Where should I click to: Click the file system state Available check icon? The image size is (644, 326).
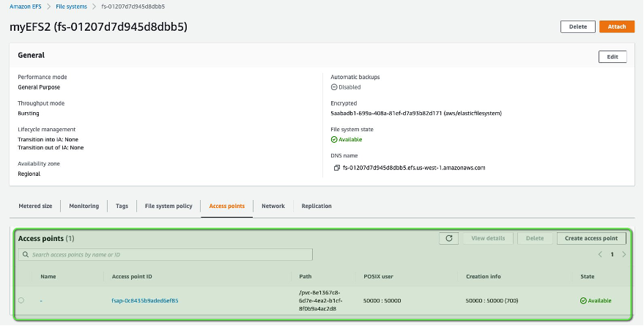click(x=334, y=140)
